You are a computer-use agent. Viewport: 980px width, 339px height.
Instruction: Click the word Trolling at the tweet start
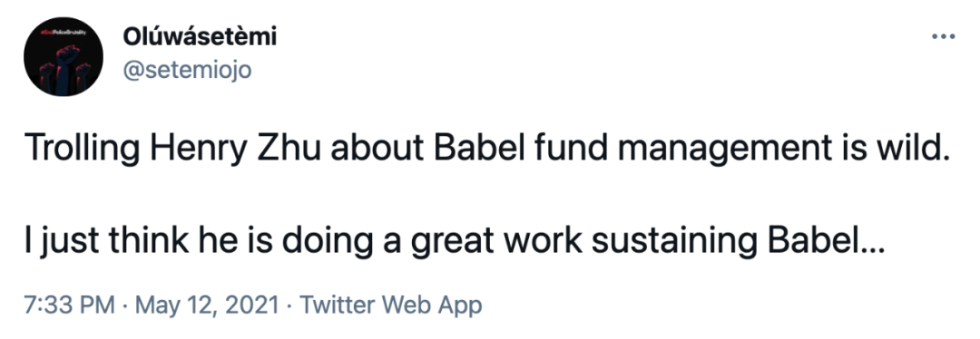tap(82, 151)
